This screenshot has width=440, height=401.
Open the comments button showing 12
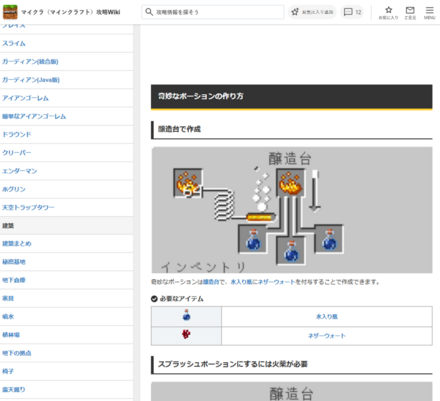352,12
